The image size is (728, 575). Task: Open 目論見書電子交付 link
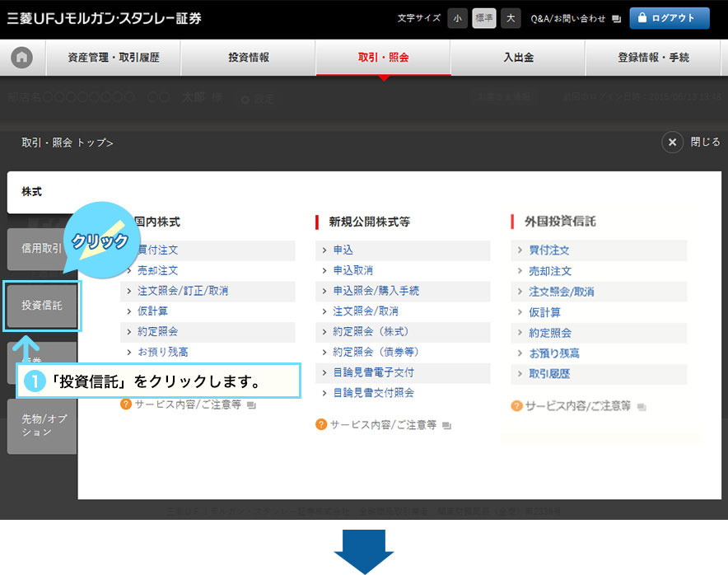(x=373, y=372)
